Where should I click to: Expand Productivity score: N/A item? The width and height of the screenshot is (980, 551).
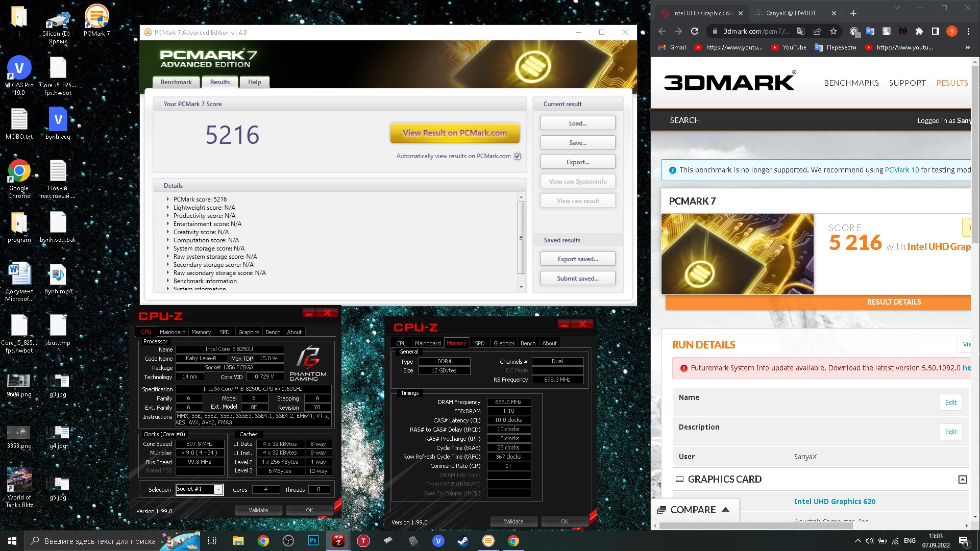(167, 216)
